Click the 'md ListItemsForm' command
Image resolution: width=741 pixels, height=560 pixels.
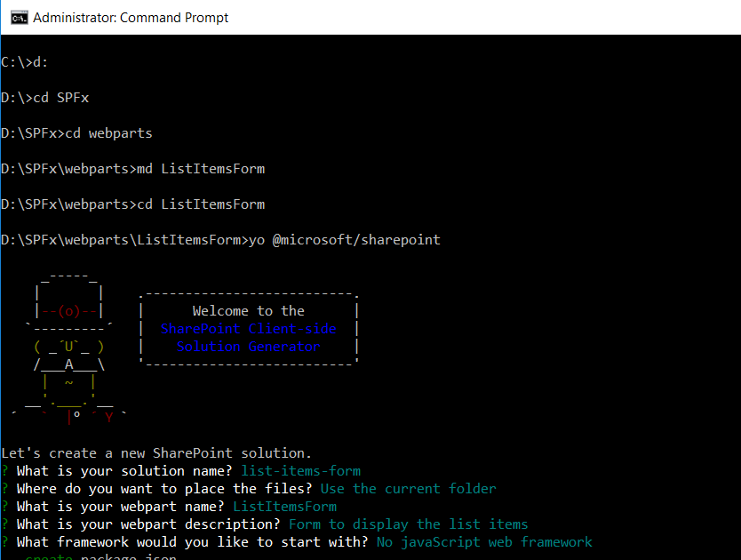point(201,169)
